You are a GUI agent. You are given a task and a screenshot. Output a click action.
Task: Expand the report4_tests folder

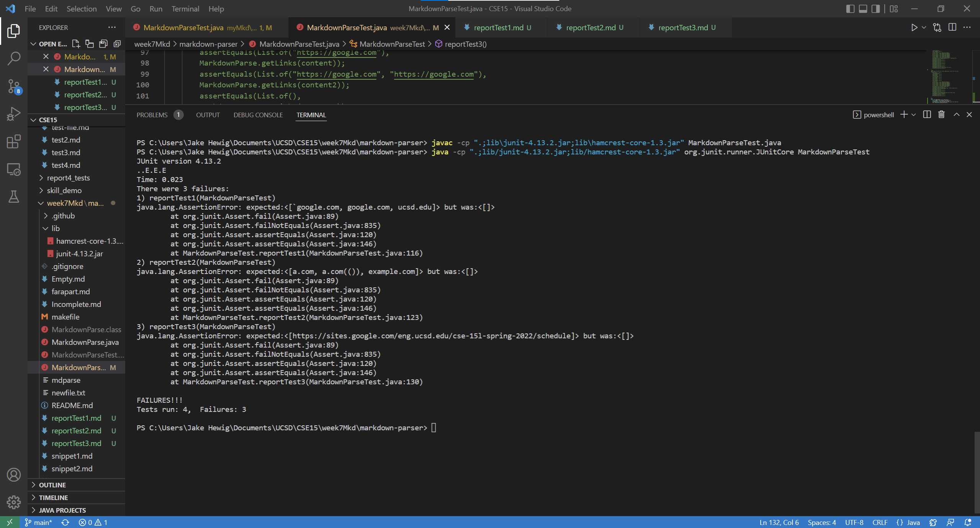(x=68, y=178)
